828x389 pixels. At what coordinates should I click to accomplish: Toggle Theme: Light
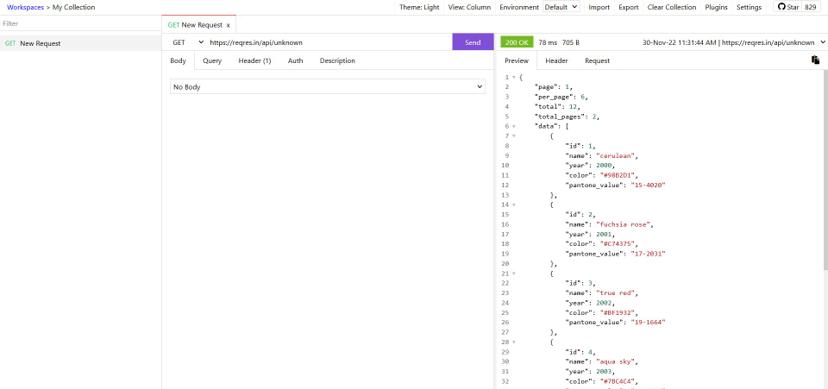coord(419,7)
